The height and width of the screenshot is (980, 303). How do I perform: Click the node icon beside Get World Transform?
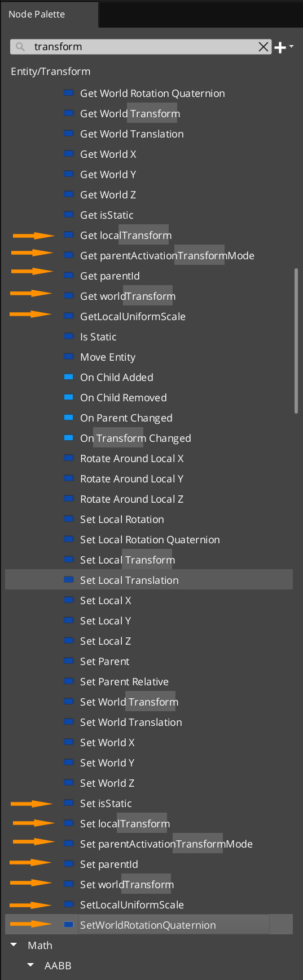(x=69, y=113)
